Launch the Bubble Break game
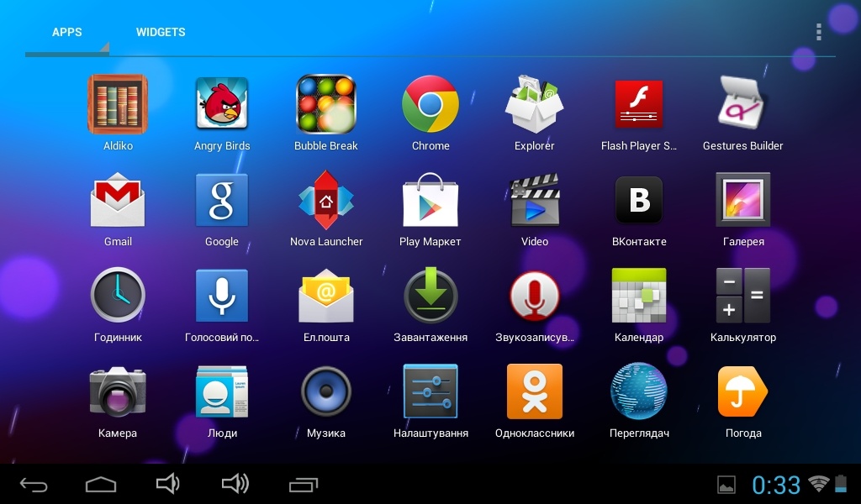The height and width of the screenshot is (504, 861). point(326,104)
